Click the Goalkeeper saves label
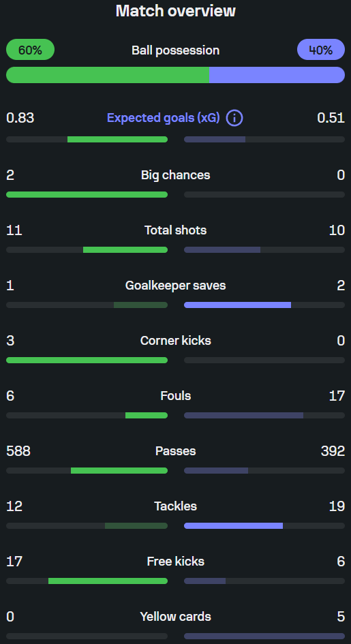The height and width of the screenshot is (644, 351). [x=176, y=286]
